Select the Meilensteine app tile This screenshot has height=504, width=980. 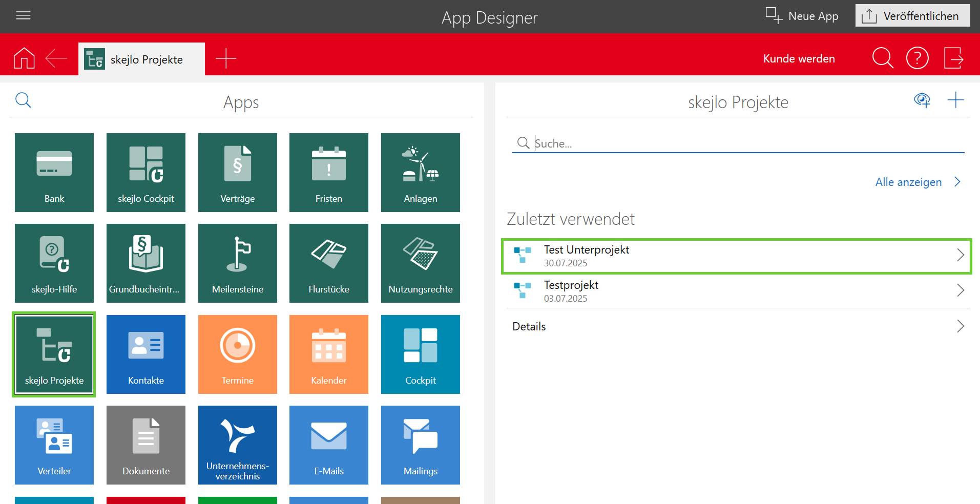click(237, 263)
